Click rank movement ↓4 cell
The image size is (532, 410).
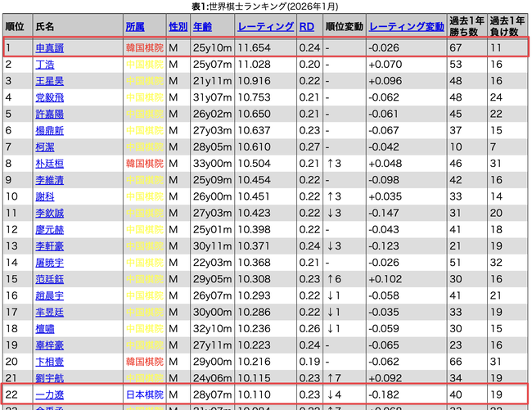point(334,394)
